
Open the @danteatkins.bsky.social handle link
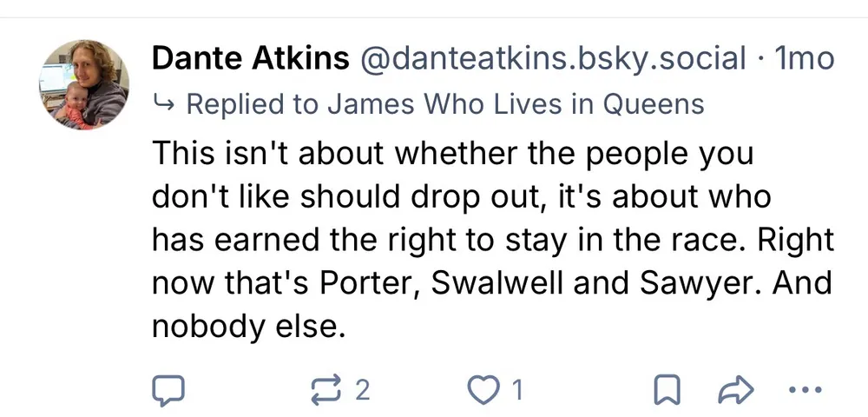pyautogui.click(x=552, y=59)
